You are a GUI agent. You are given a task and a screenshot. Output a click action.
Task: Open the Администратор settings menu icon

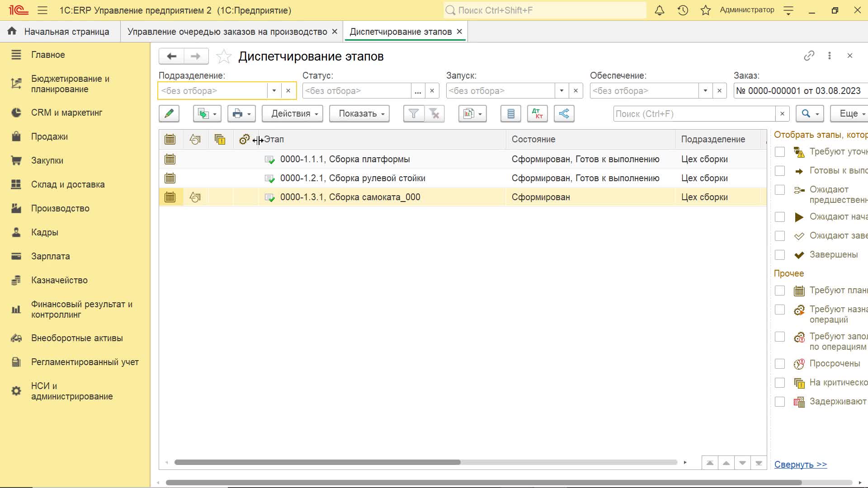coord(788,10)
